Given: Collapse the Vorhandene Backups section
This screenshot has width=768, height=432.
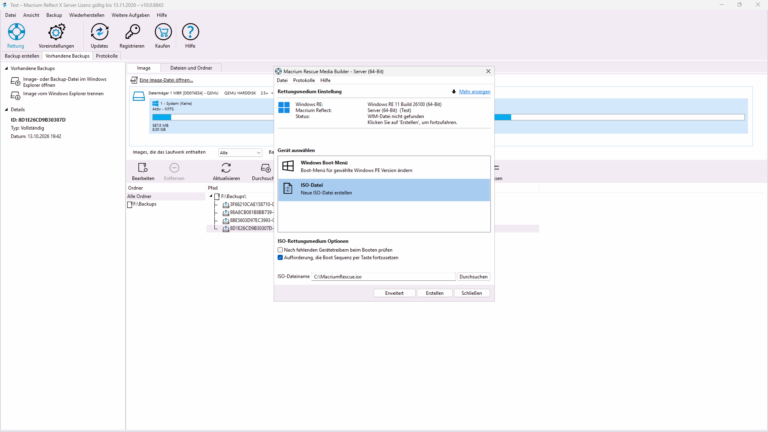Looking at the screenshot, I should coord(6,69).
